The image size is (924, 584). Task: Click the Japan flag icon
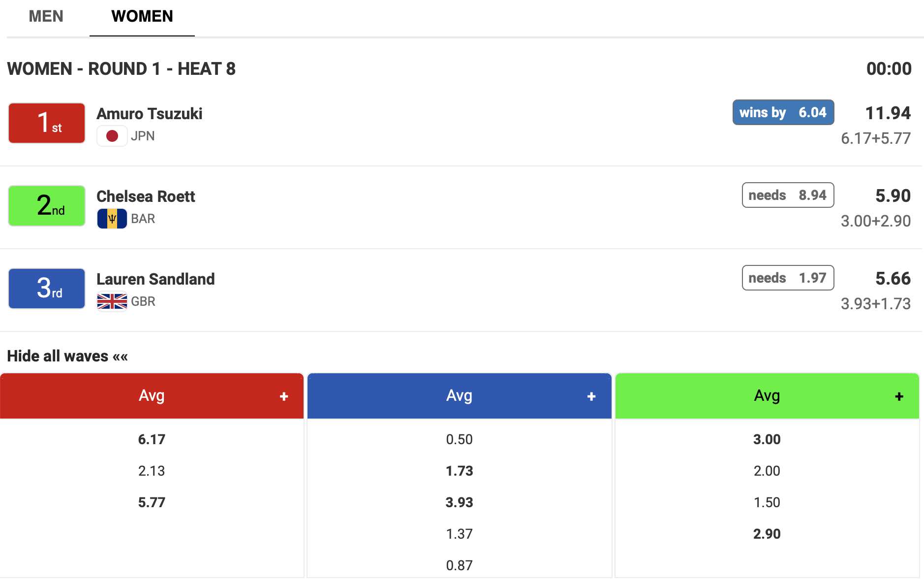click(112, 136)
